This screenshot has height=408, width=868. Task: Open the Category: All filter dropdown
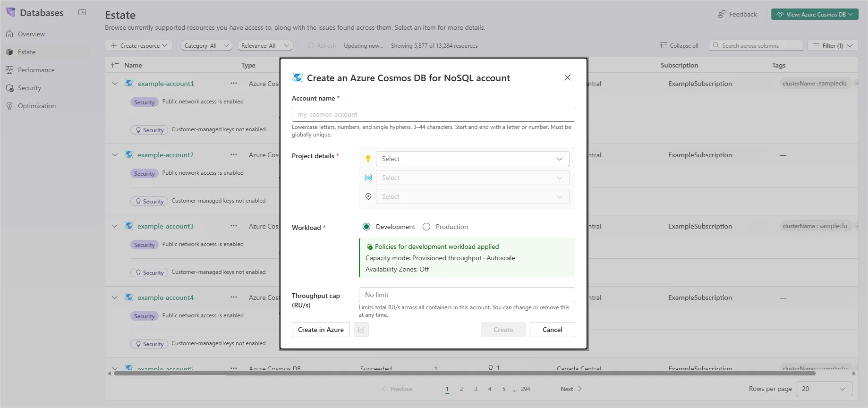coord(206,45)
